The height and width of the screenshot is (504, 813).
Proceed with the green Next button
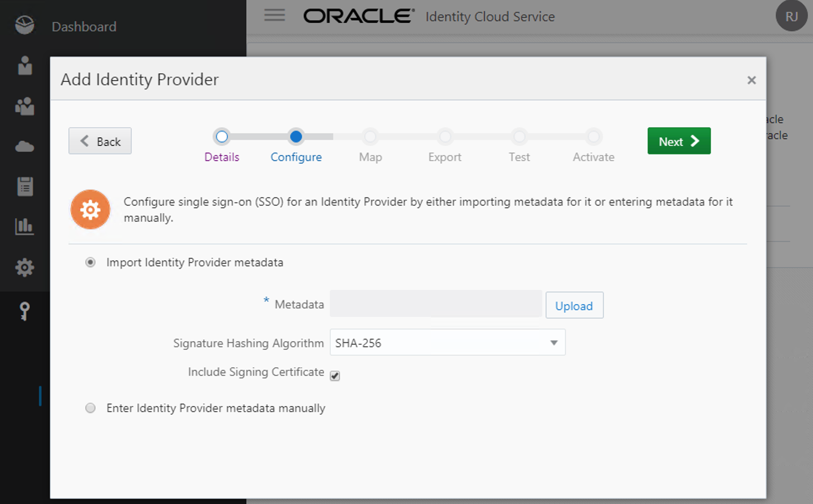pos(679,141)
